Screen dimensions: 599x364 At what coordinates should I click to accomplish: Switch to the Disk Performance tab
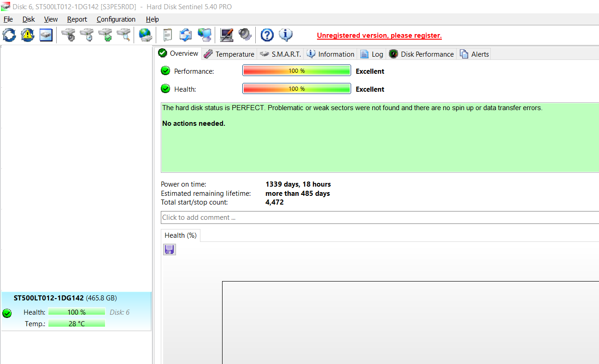click(421, 54)
